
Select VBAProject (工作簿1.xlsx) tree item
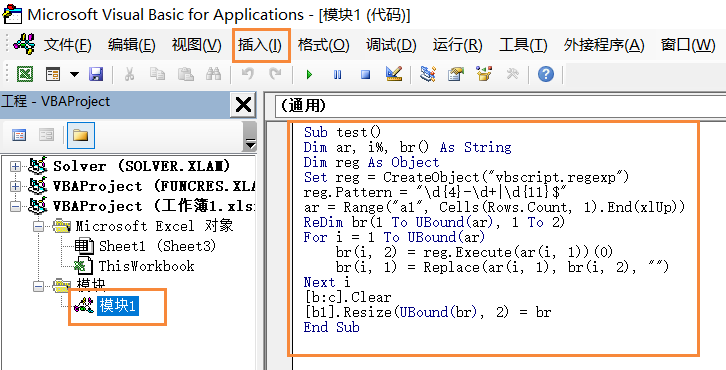[154, 206]
